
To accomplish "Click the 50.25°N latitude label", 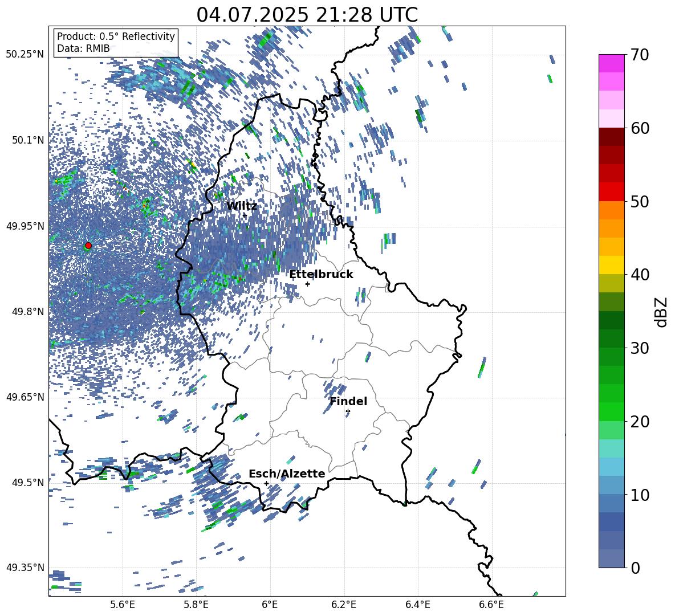I will pyautogui.click(x=25, y=55).
